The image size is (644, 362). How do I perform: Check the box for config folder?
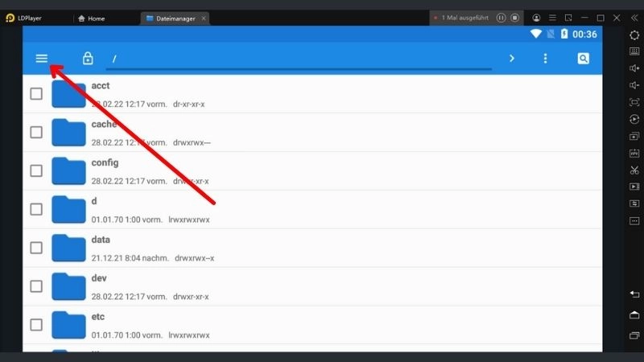pyautogui.click(x=36, y=171)
